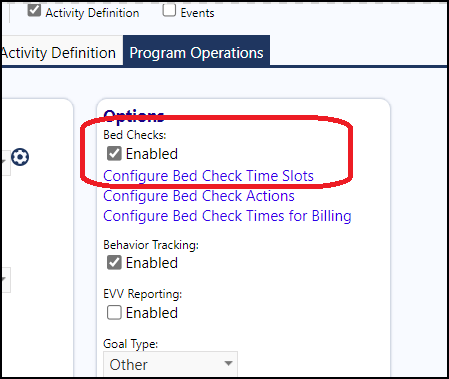Click the Options panel heading

[x=134, y=115]
